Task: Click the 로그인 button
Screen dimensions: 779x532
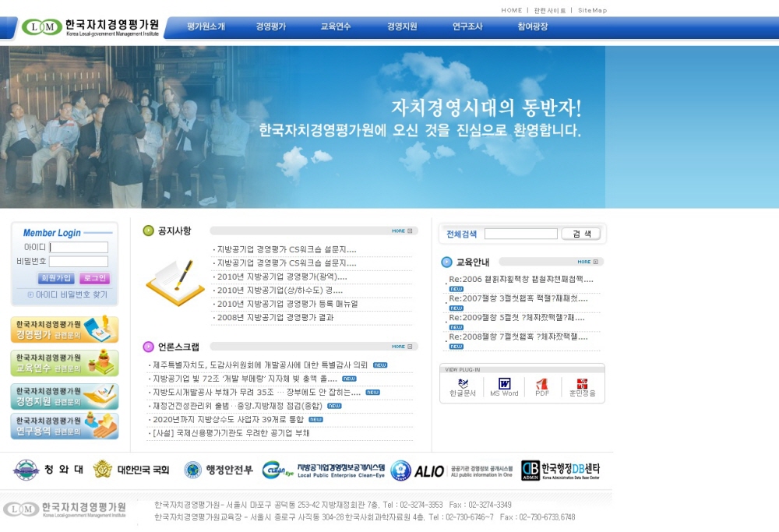Action: (x=94, y=278)
